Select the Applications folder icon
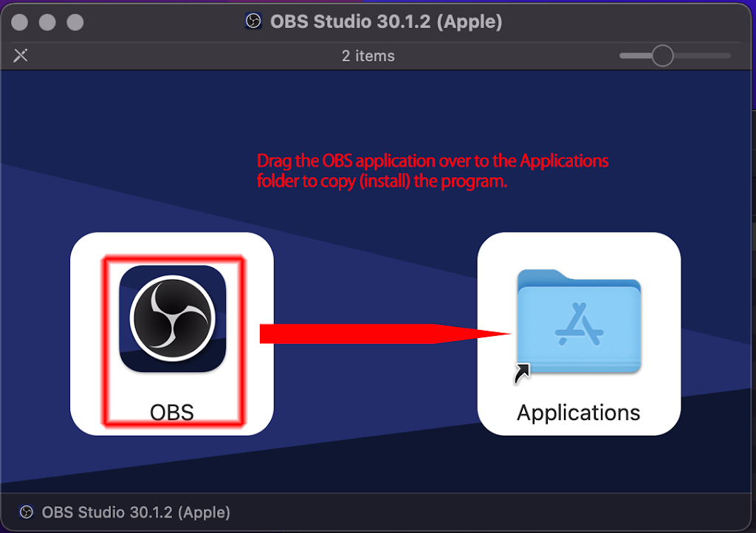Screen dimensions: 756x533 pos(579,320)
